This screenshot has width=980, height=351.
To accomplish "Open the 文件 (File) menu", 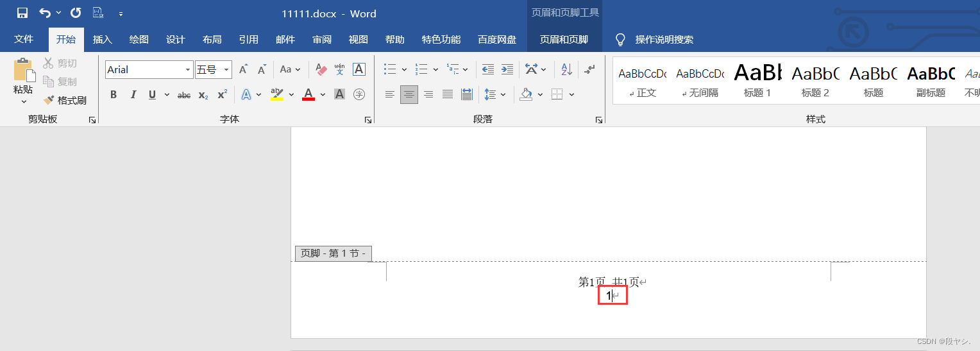I will [x=24, y=39].
